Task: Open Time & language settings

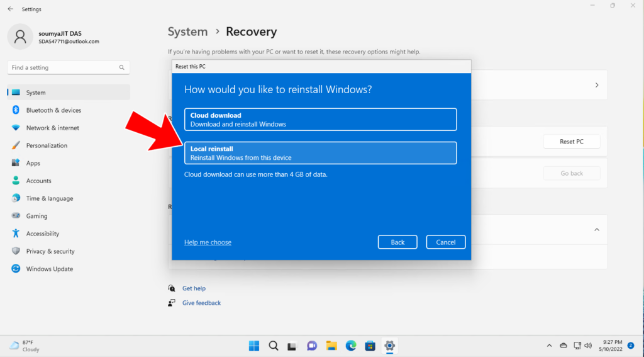Action: [x=68, y=198]
